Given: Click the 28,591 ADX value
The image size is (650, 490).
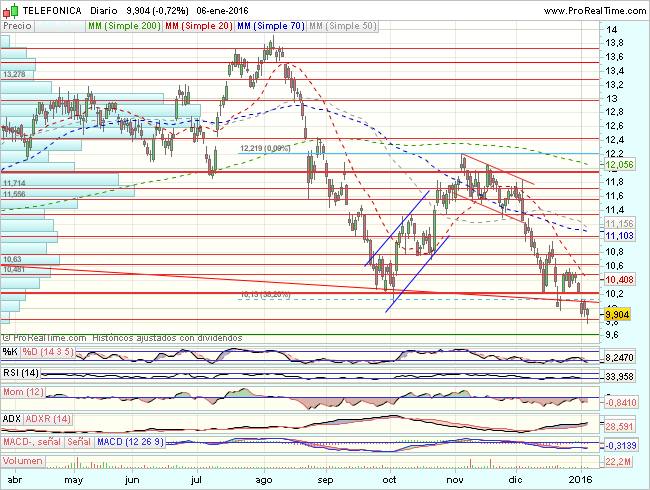Looking at the screenshot, I should coord(619,427).
